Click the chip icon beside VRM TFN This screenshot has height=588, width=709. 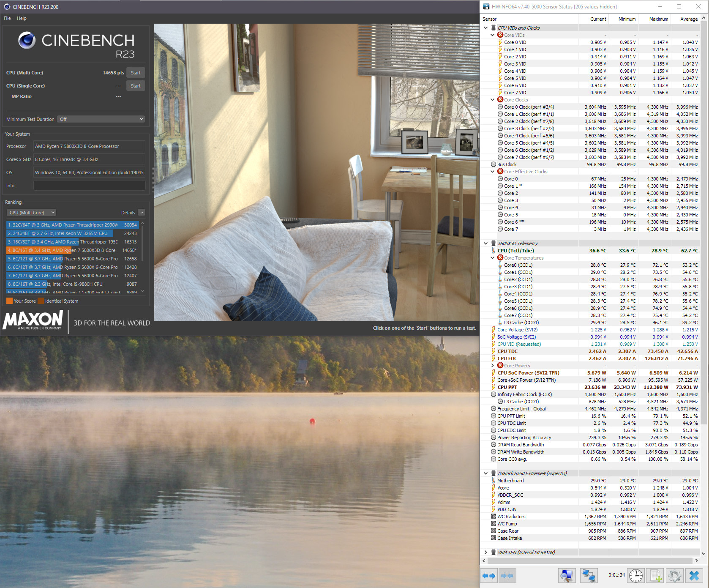click(x=494, y=552)
